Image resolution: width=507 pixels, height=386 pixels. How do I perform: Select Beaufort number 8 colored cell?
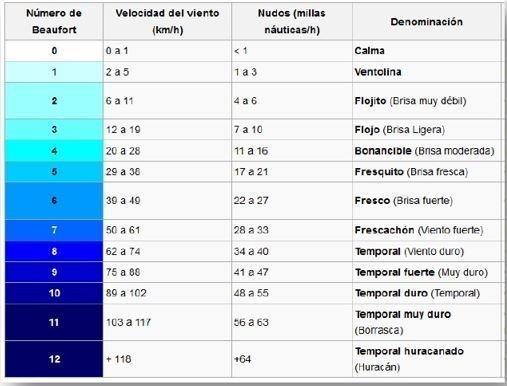(x=54, y=251)
